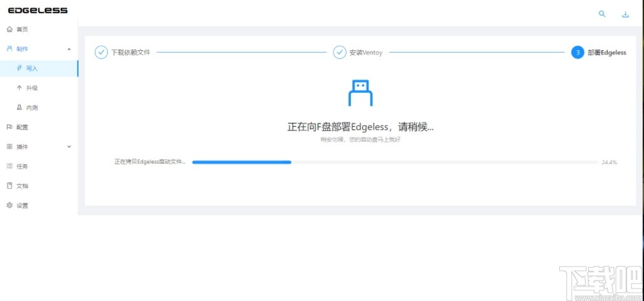Click the 24.4% progress value
644x301 pixels.
click(x=609, y=162)
